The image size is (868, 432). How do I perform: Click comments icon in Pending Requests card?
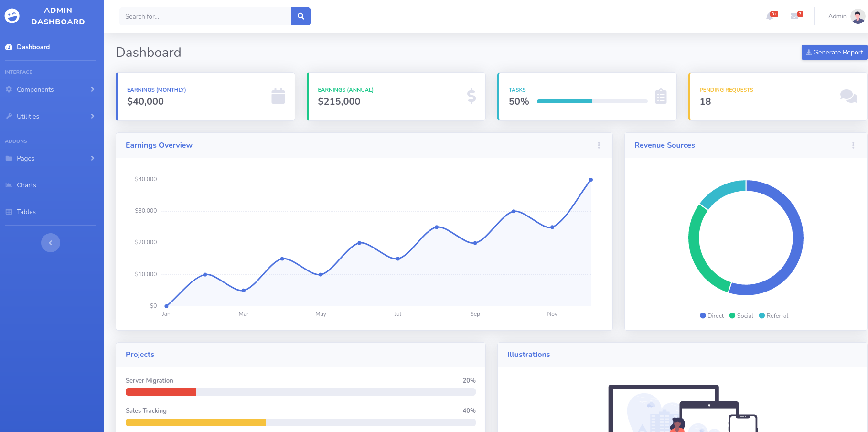[x=848, y=97]
